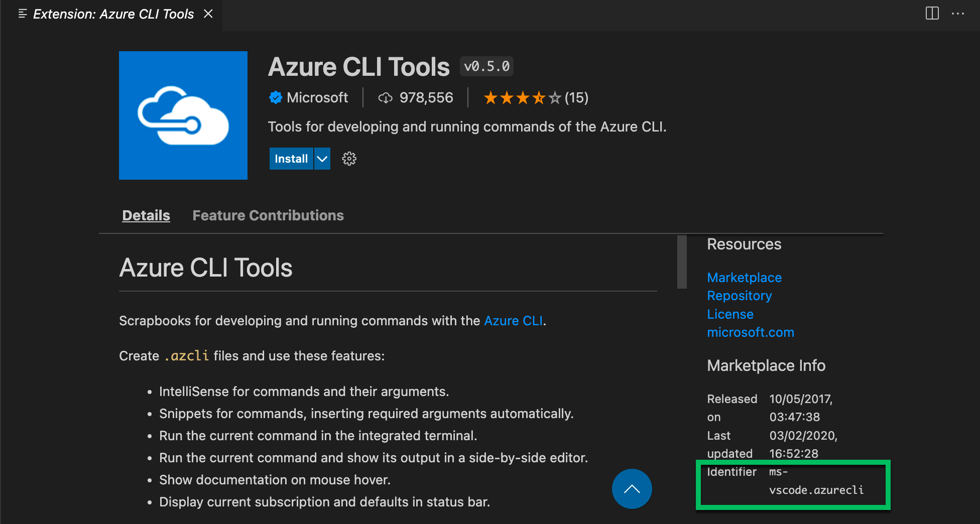Image resolution: width=980 pixels, height=524 pixels.
Task: Expand the Install button dropdown arrow
Action: pyautogui.click(x=322, y=159)
